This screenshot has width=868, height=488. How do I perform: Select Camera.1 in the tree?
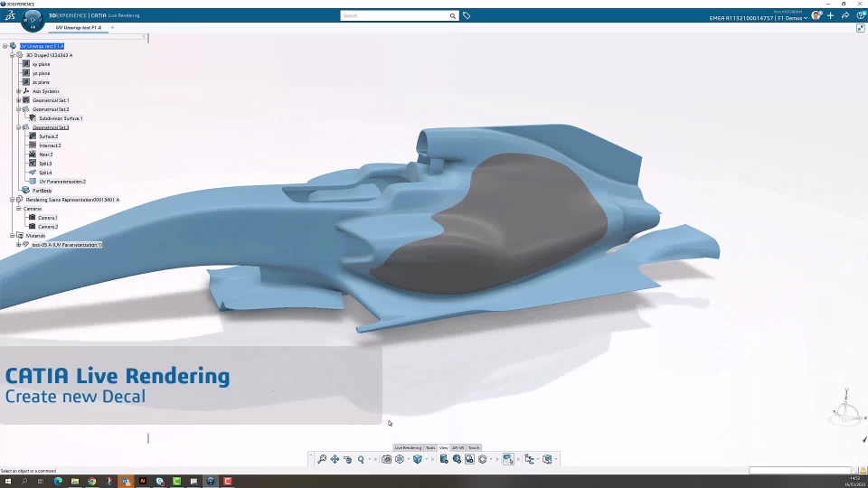click(x=48, y=218)
